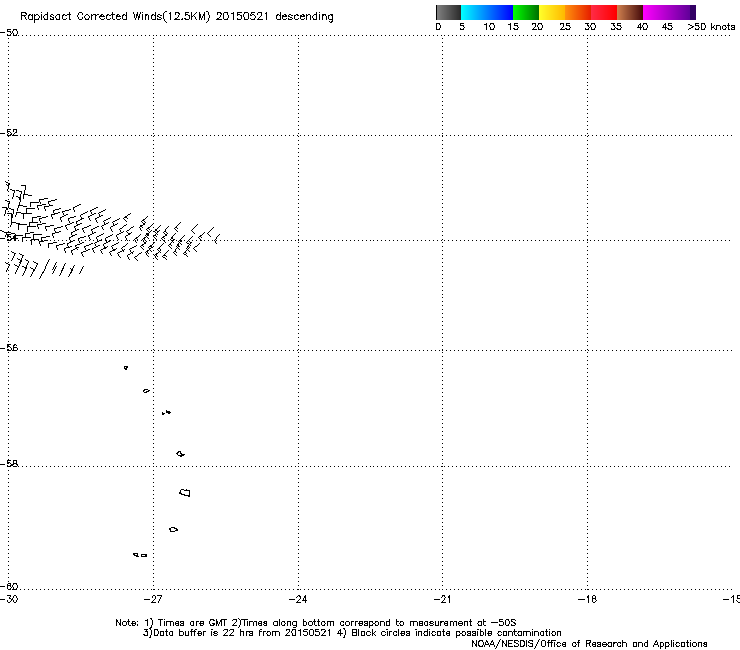Click the legend label '40' under color bar
The height and width of the screenshot is (650, 740).
[642, 26]
